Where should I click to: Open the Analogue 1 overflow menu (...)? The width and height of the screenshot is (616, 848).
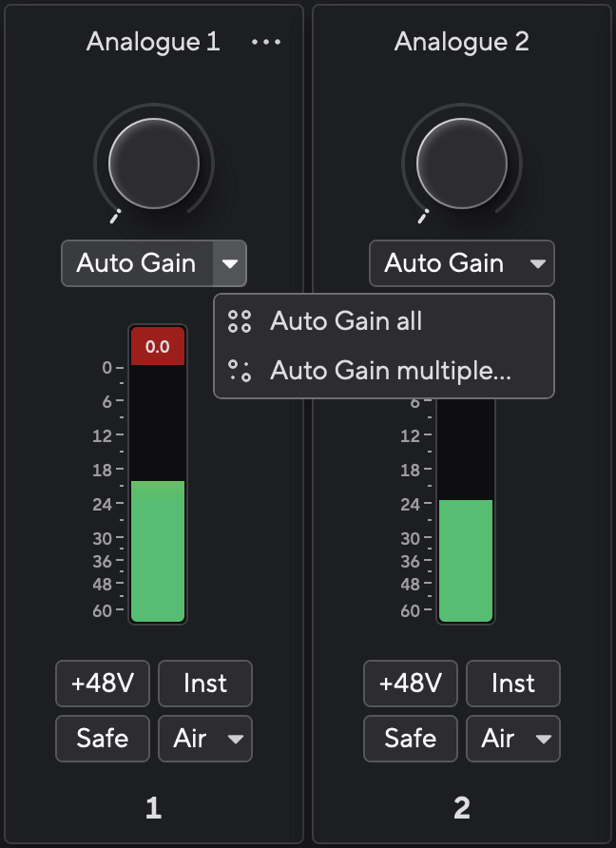pos(265,41)
